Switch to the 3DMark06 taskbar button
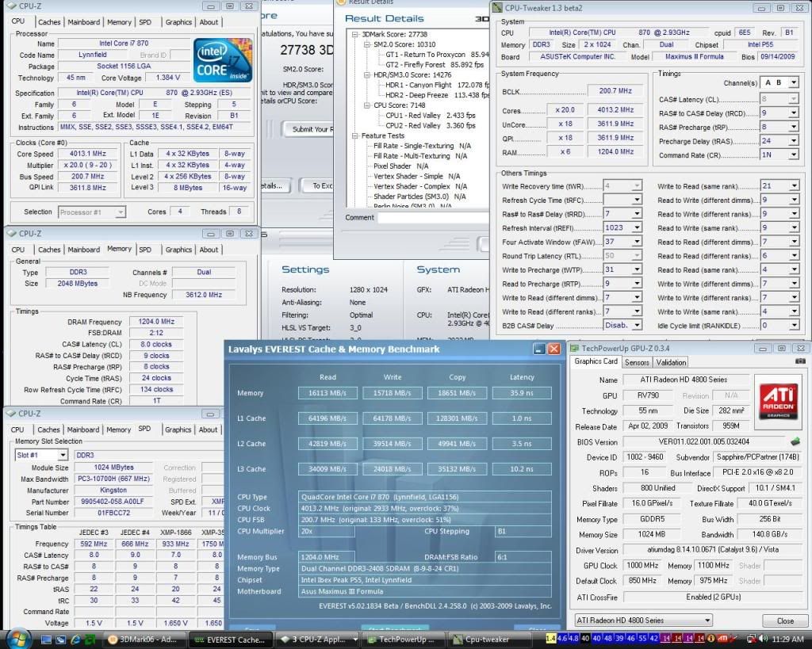This screenshot has height=649, width=812. pyautogui.click(x=143, y=639)
